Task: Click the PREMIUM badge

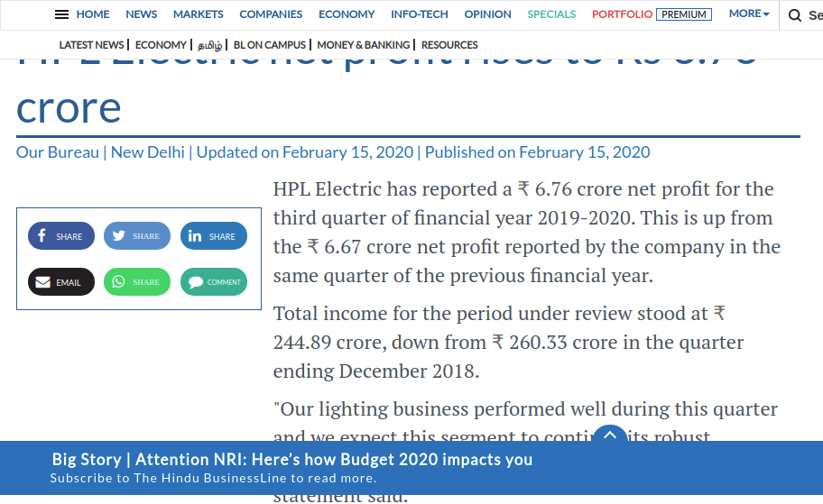Action: 684,14
